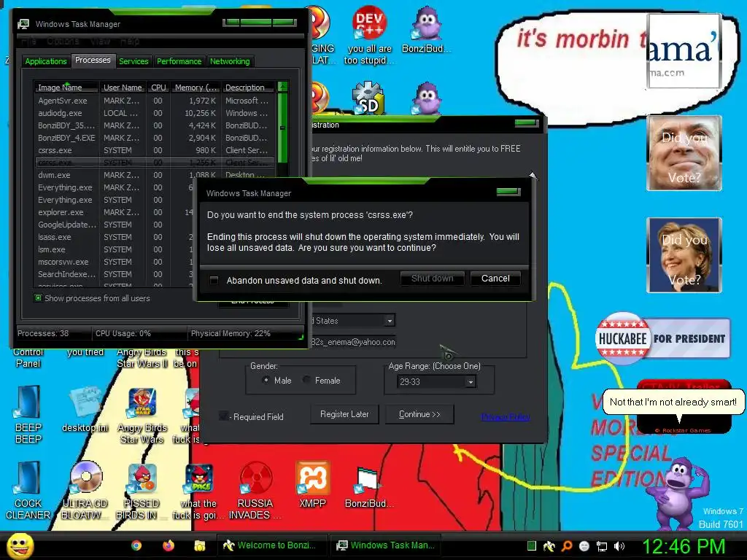Select the BonziBud icon beside DEV C++

coord(427,30)
